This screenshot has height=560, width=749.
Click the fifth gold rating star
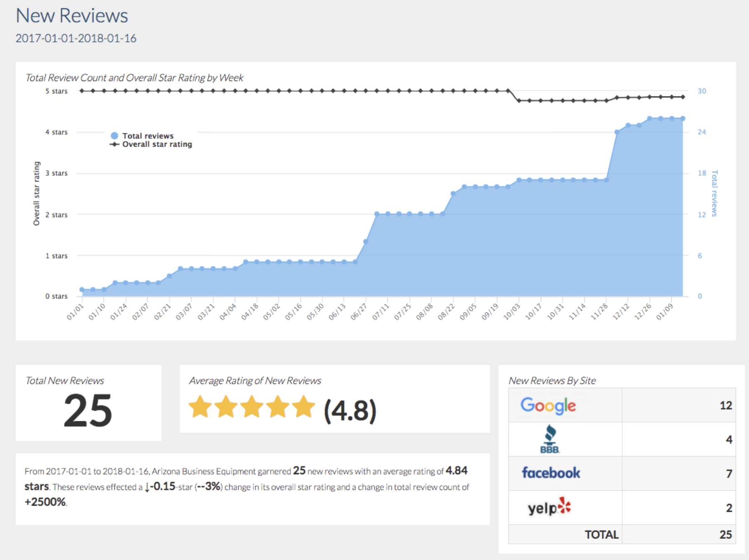304,407
